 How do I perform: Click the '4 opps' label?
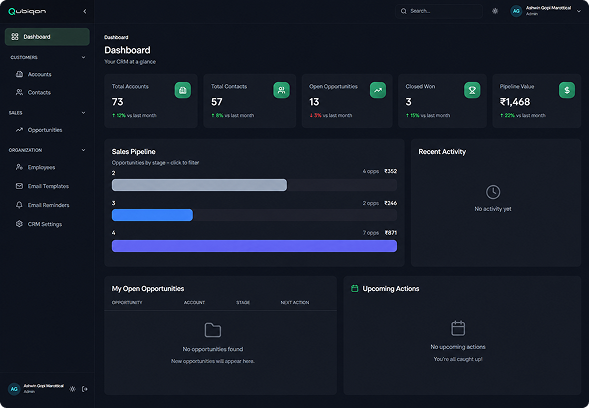371,171
